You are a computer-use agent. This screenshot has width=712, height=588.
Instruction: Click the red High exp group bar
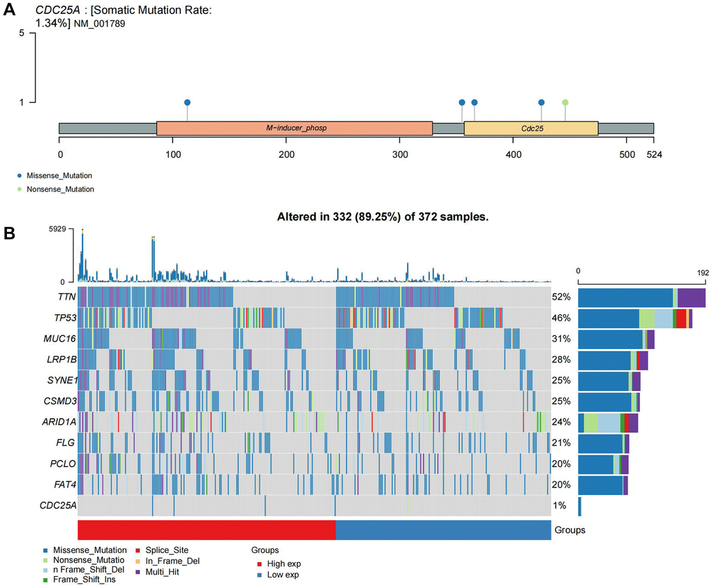(207, 530)
